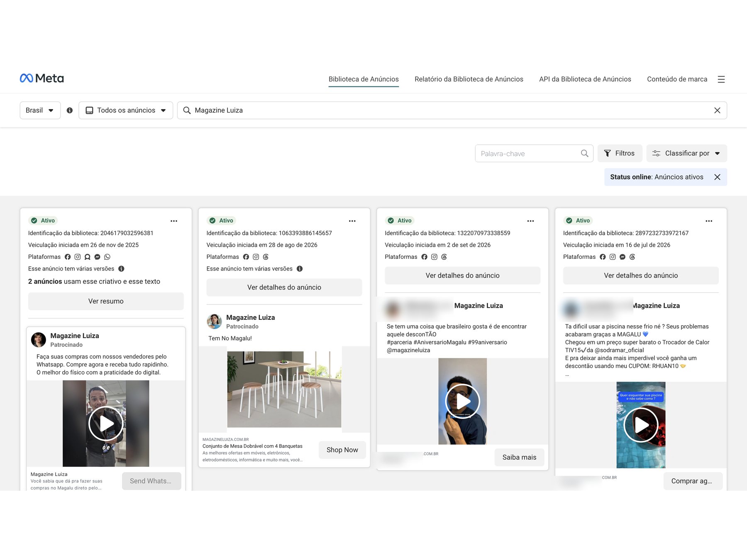Click versions info icon on first ad card
This screenshot has height=560, width=747.
[x=121, y=269]
